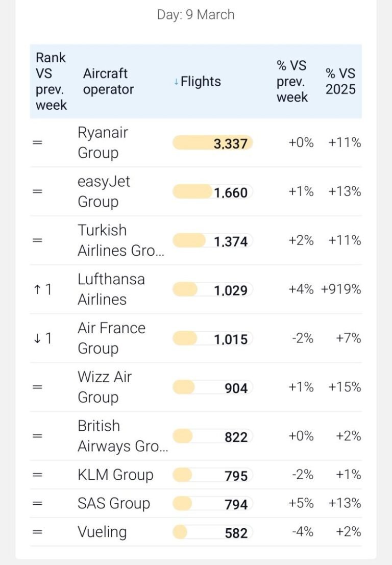The width and height of the screenshot is (392, 565).
Task: Sort by % VS 2025 column header
Action: pyautogui.click(x=340, y=82)
